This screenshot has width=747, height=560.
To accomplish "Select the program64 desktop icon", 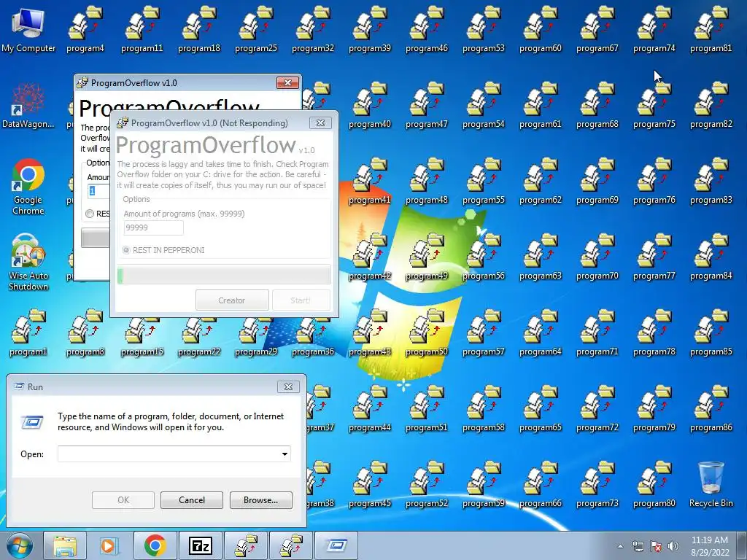I will pyautogui.click(x=541, y=332).
